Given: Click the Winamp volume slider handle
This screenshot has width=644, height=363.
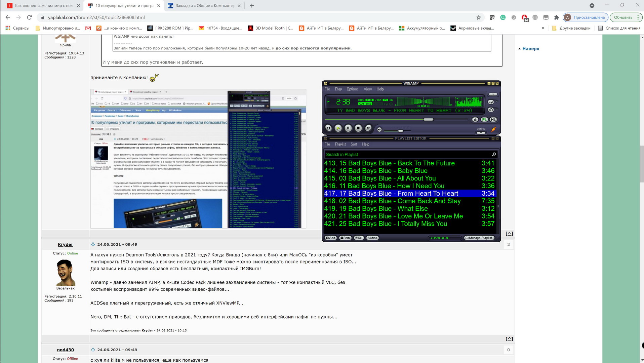Looking at the screenshot, I should pos(400,130).
